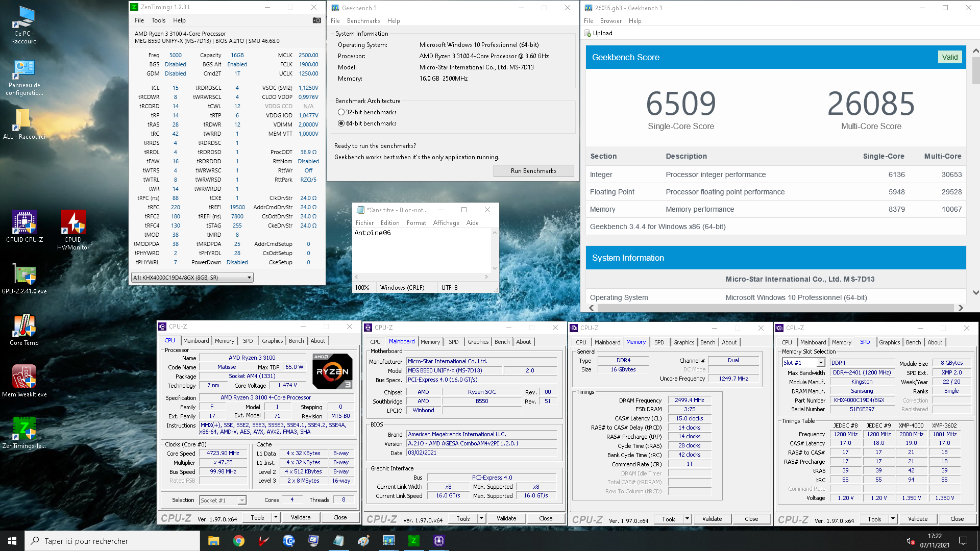Switch to Graphics tab in CPU-Z SPD window

[x=890, y=342]
